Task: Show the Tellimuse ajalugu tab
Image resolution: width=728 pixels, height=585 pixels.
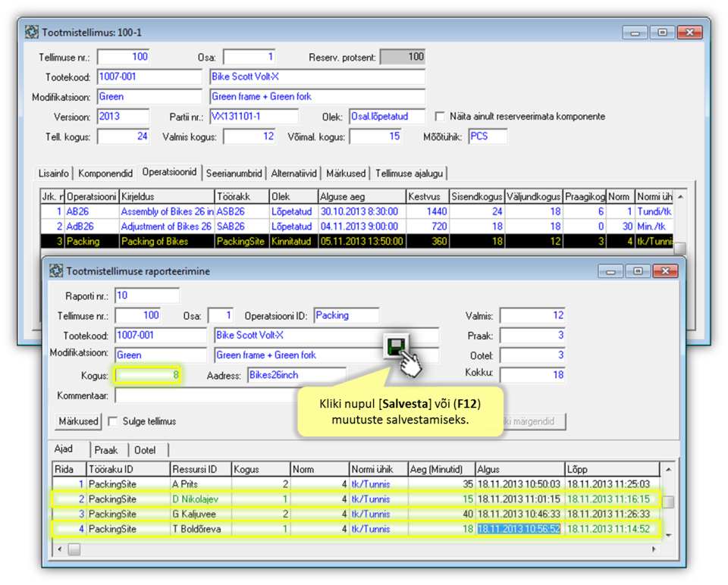Action: [409, 174]
